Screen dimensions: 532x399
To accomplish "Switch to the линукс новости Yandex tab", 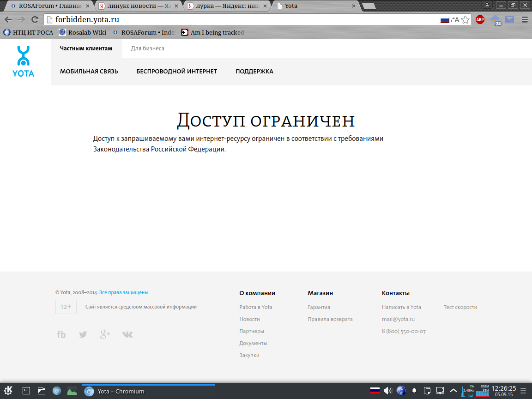I will click(139, 6).
